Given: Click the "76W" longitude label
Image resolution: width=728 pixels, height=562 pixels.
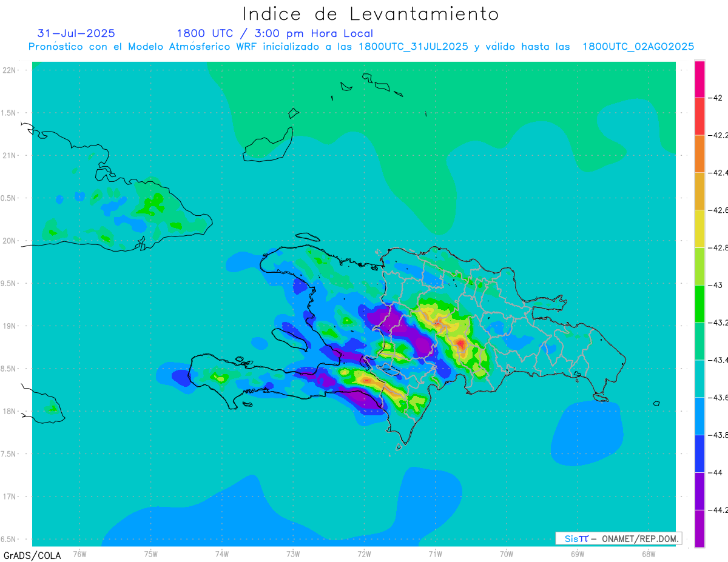Looking at the screenshot, I should [x=79, y=554].
